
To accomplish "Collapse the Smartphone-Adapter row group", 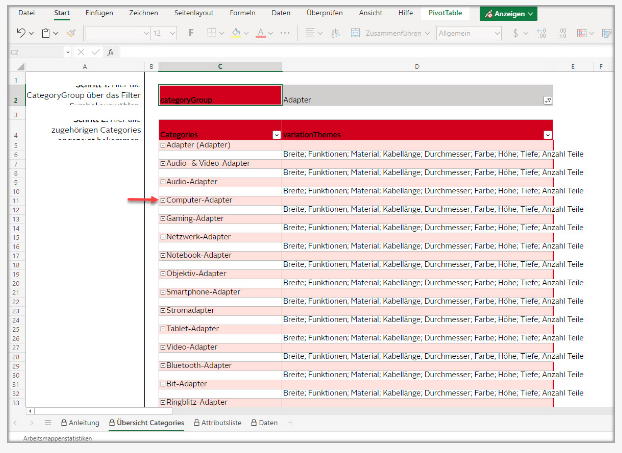I will coord(163,292).
